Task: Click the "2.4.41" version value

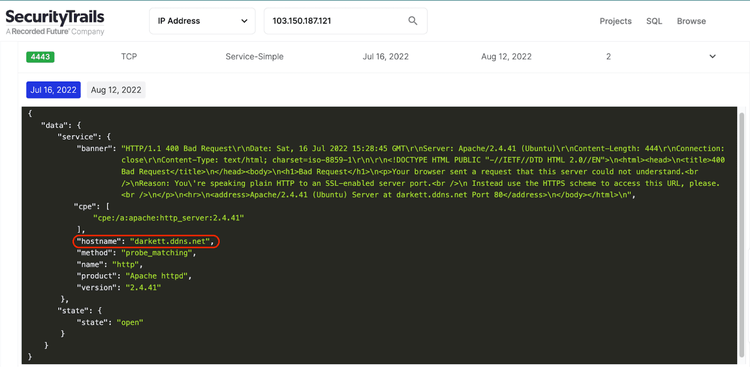Action: 143,288
